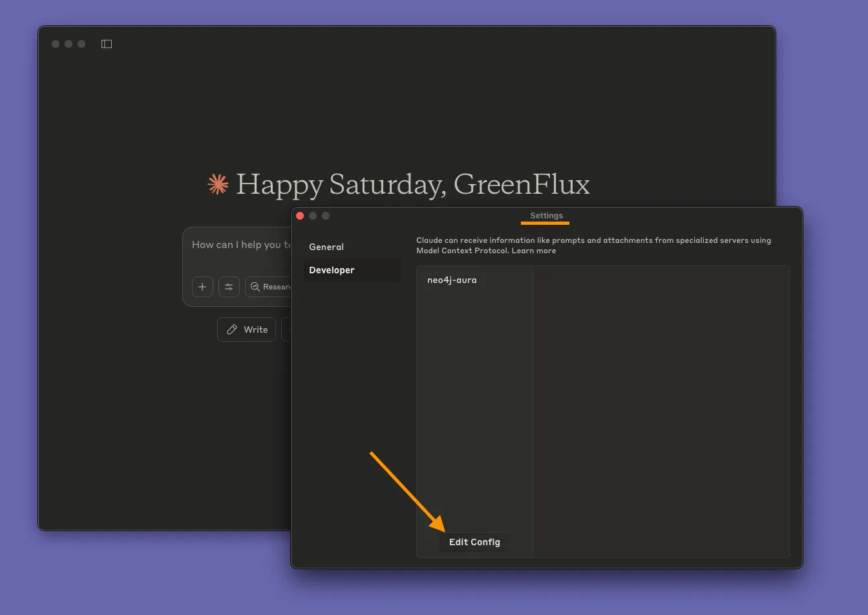
Task: Click the main window's zoom button
Action: click(81, 44)
